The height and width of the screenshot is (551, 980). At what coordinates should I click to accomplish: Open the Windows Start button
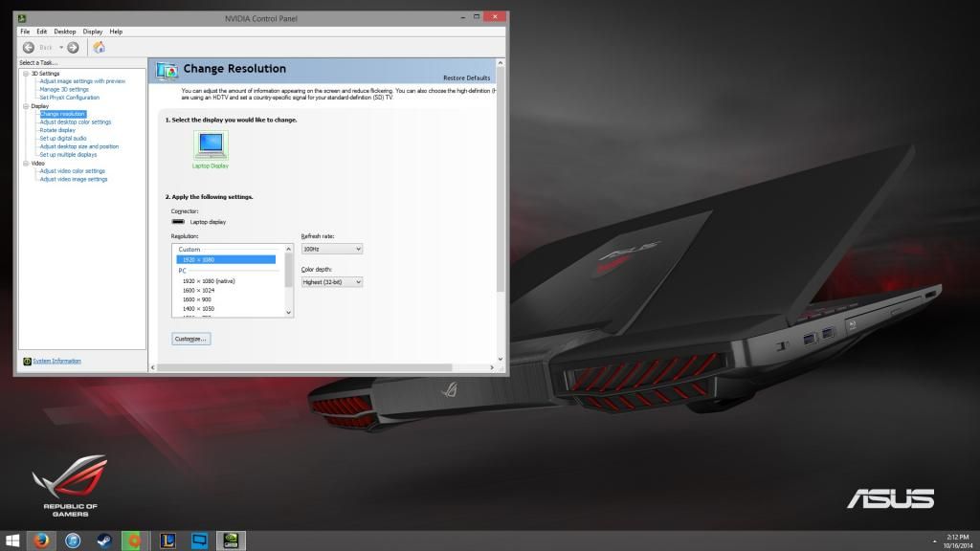(x=11, y=540)
